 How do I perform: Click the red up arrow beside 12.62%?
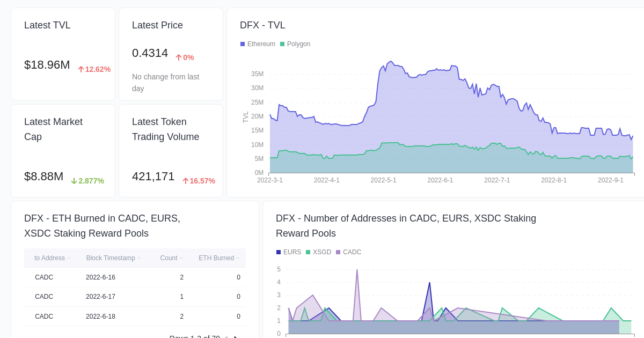80,69
